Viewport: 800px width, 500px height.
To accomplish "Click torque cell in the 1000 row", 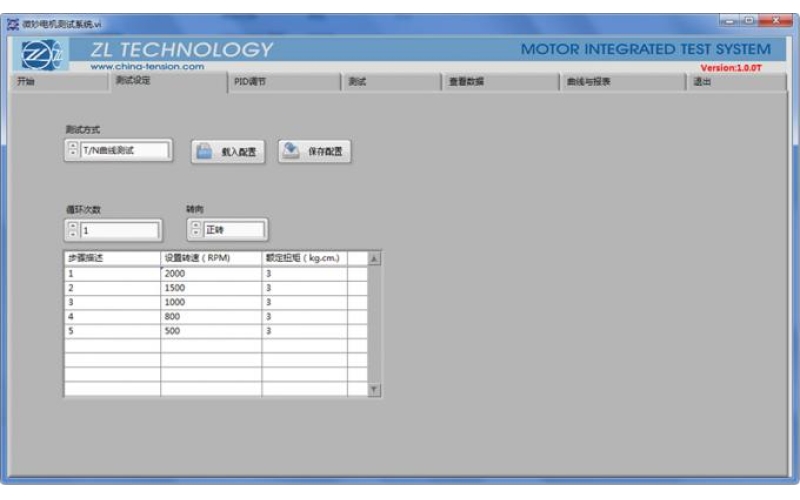I will click(x=305, y=302).
